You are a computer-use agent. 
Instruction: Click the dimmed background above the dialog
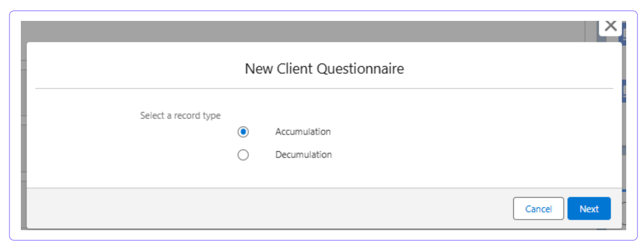pyautogui.click(x=305, y=31)
